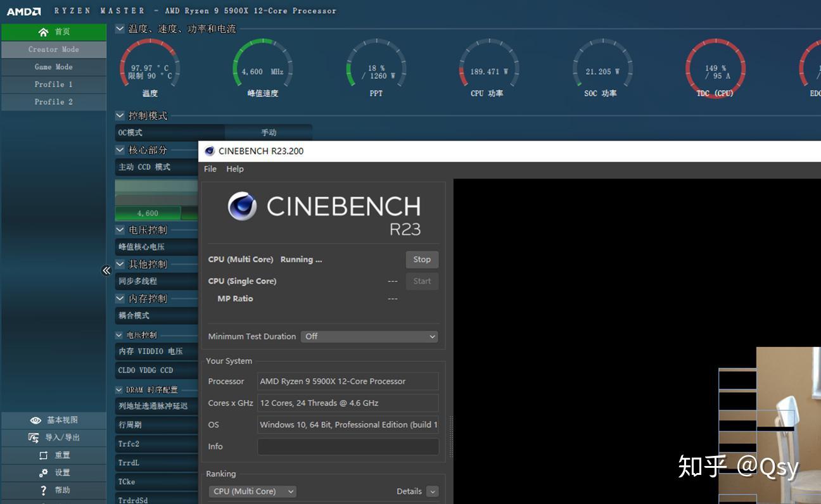Select the 行周期 row
Screen dimensions: 821x504
(156, 425)
